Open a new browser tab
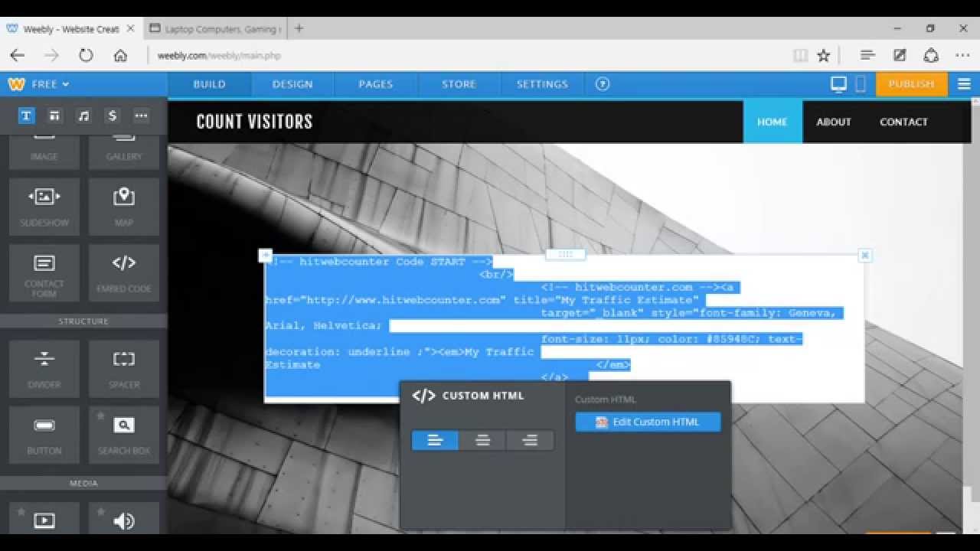This screenshot has height=551, width=980. coord(299,28)
